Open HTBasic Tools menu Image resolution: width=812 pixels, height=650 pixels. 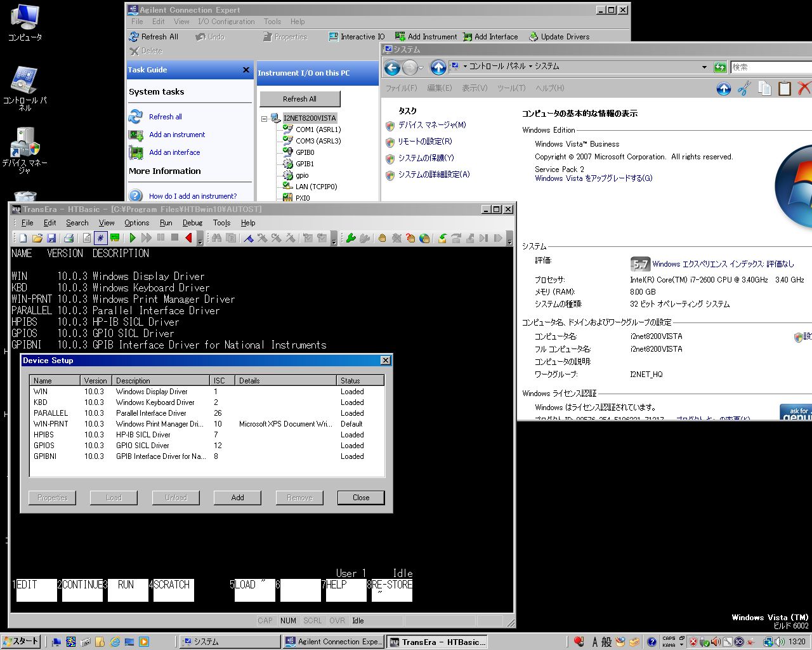point(221,223)
